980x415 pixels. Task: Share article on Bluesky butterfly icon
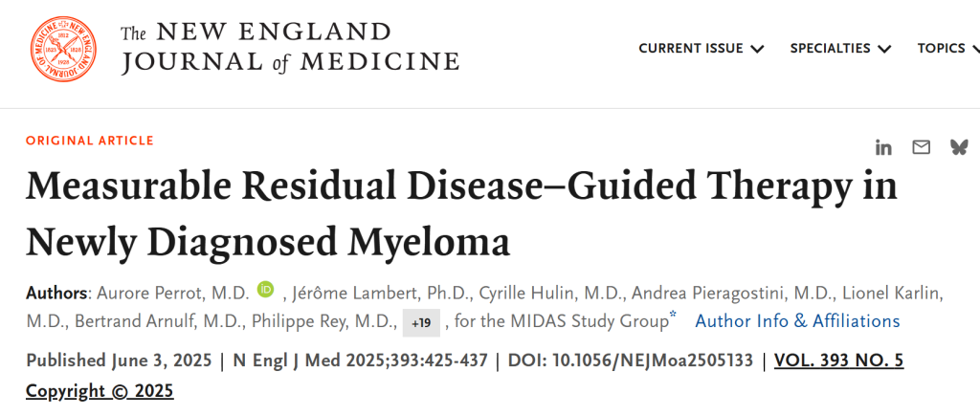(x=959, y=147)
